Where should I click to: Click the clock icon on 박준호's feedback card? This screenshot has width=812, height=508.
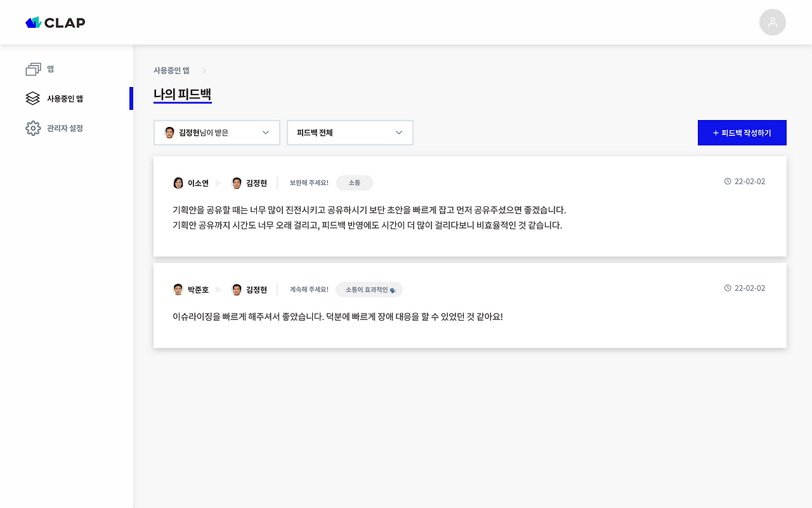tap(728, 288)
